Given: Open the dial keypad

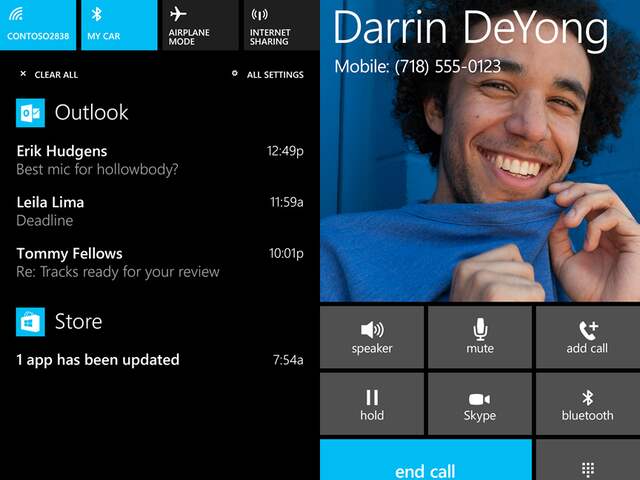Looking at the screenshot, I should point(588,460).
